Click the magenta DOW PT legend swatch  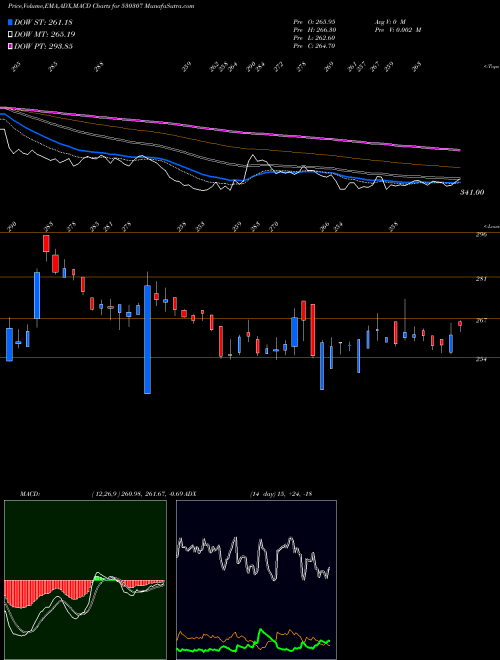(11, 46)
